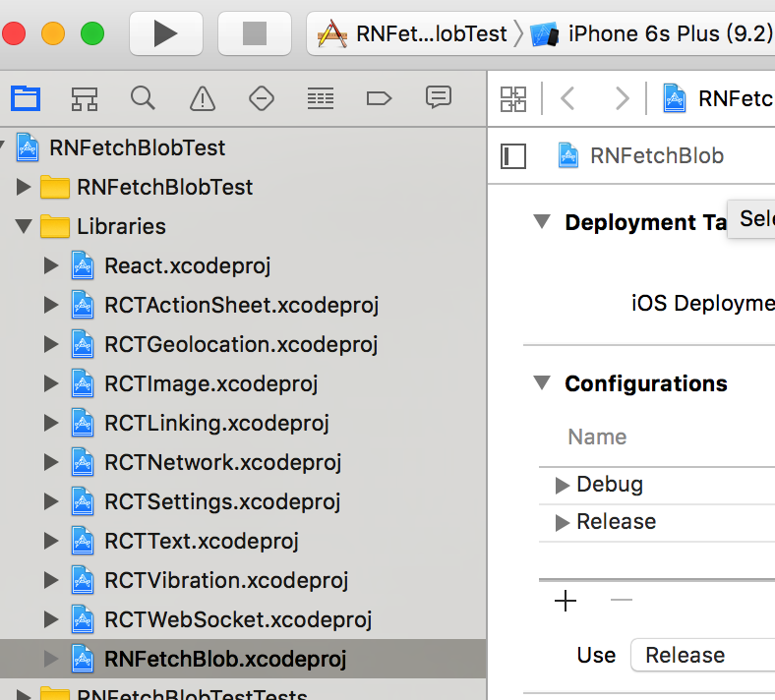Select the RNFet...lobTest scheme

[413, 34]
